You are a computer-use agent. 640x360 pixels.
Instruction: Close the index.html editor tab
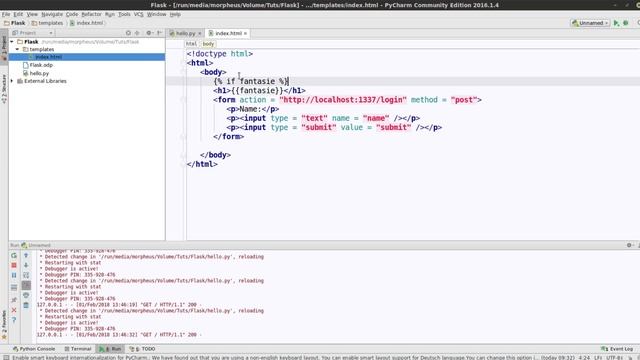245,33
